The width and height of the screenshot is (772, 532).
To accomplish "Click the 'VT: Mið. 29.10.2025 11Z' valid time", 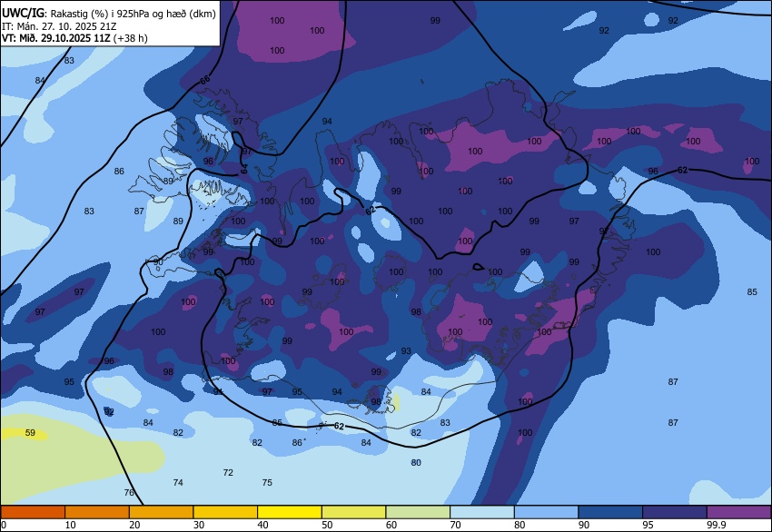I will click(55, 38).
